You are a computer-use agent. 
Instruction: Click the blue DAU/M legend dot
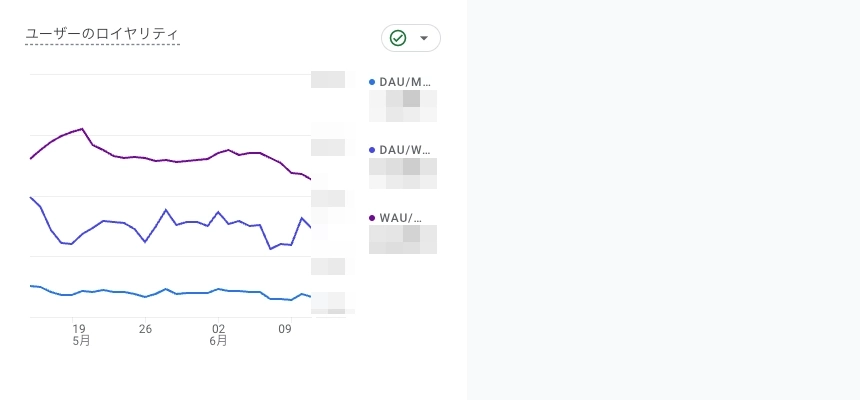click(372, 82)
